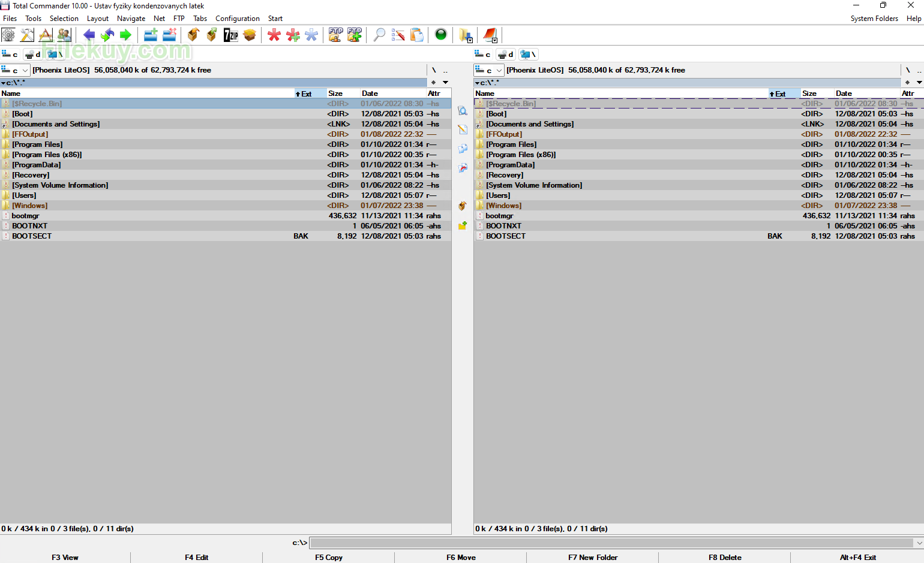This screenshot has height=563, width=924.
Task: Click the F7 New Folder button
Action: tap(593, 557)
